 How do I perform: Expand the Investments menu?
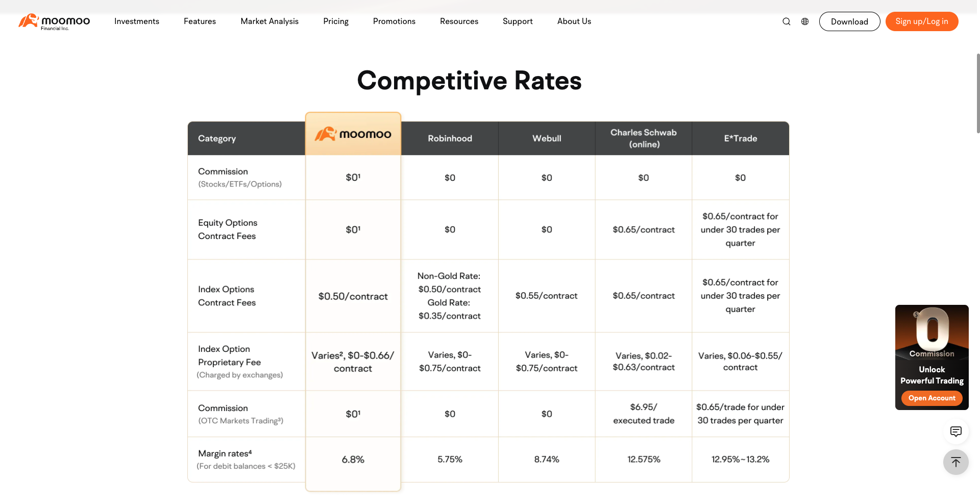point(137,21)
